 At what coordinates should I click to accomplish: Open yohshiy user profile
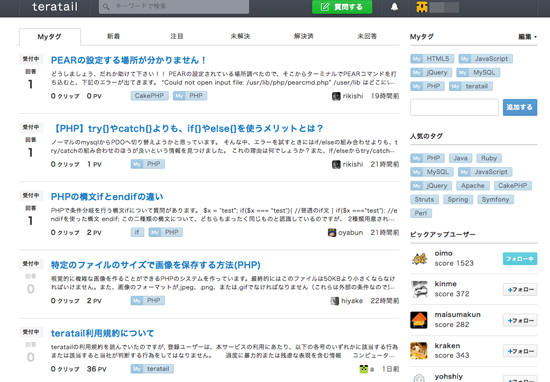click(449, 376)
